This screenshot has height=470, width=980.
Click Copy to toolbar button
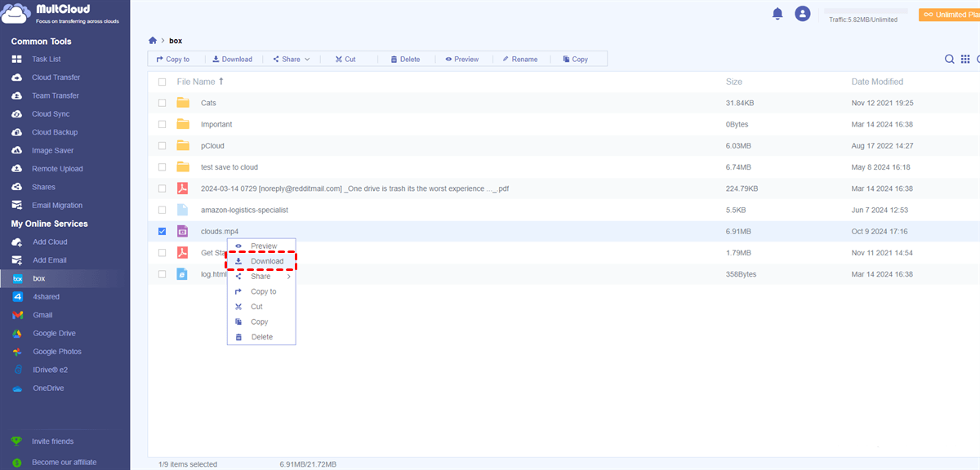click(173, 59)
